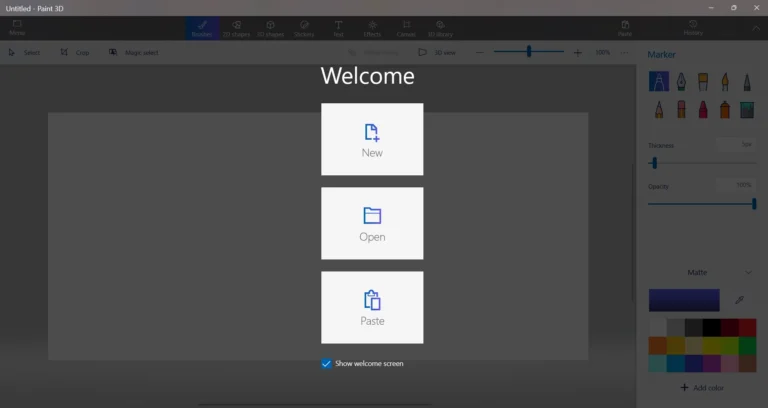768x408 pixels.
Task: Select the Pencil brush
Action: point(659,109)
